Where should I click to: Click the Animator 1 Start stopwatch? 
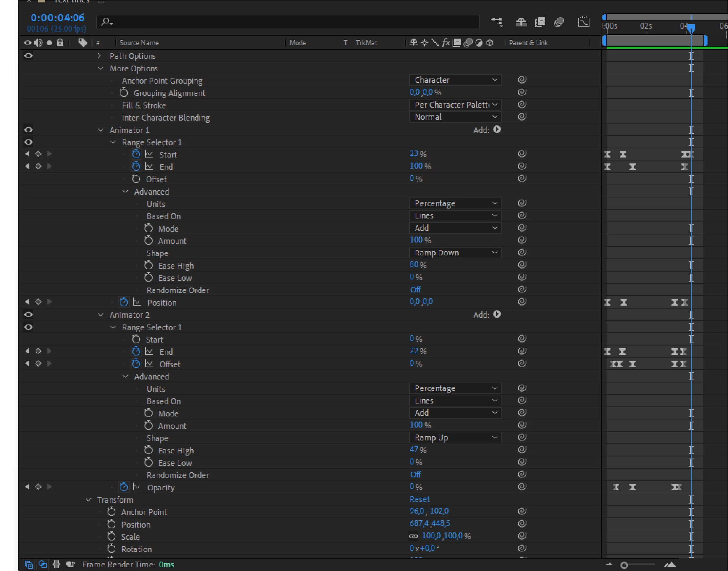click(136, 154)
